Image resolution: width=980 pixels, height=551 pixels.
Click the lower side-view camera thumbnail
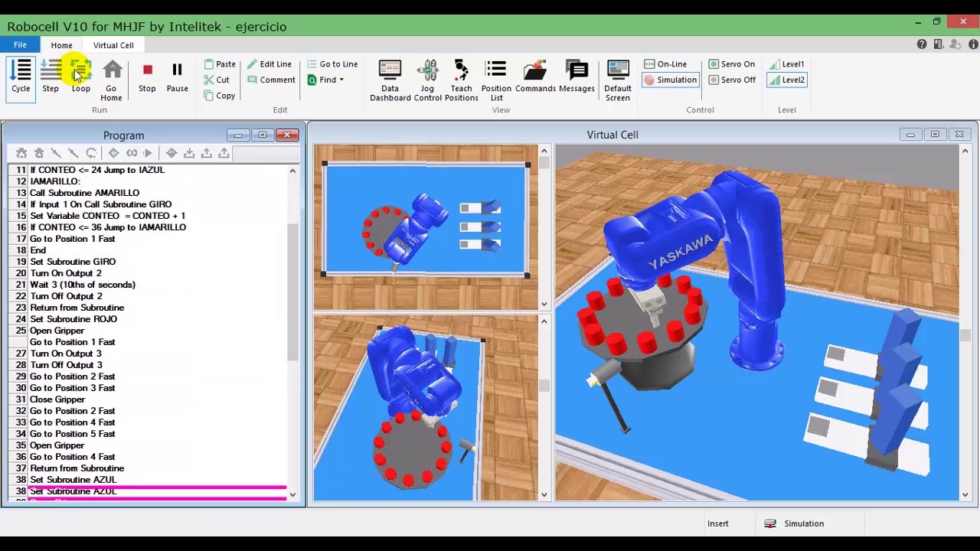[426, 408]
